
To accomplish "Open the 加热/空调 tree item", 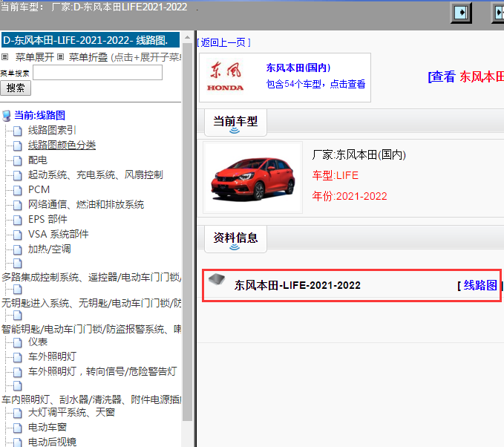I will [x=49, y=249].
